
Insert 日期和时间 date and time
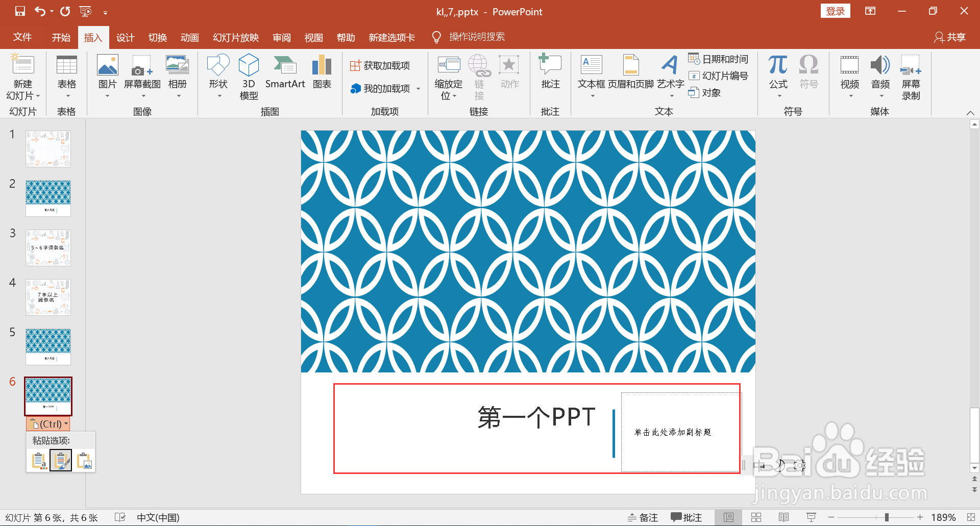718,59
